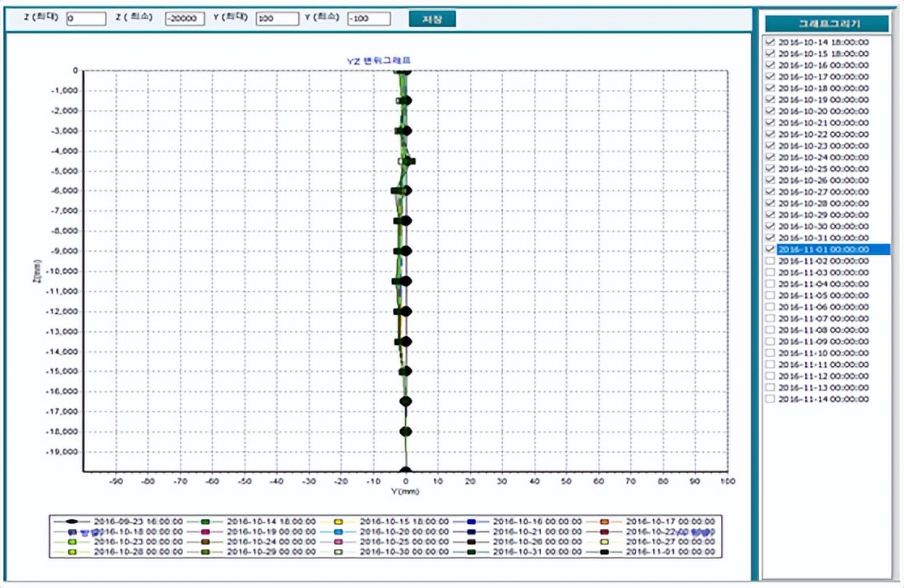The width and height of the screenshot is (904, 588).
Task: Click the data point at Z -18,000
Action: [x=406, y=432]
